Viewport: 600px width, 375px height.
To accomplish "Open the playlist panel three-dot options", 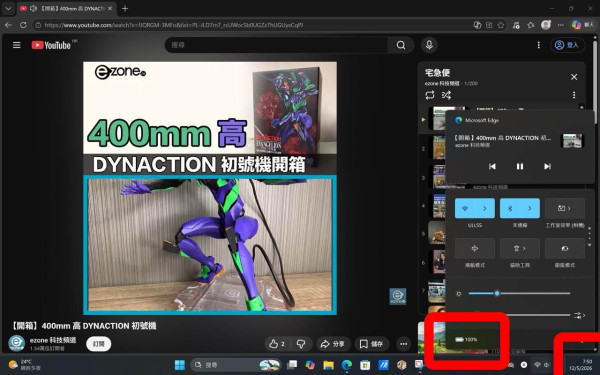I will (574, 95).
